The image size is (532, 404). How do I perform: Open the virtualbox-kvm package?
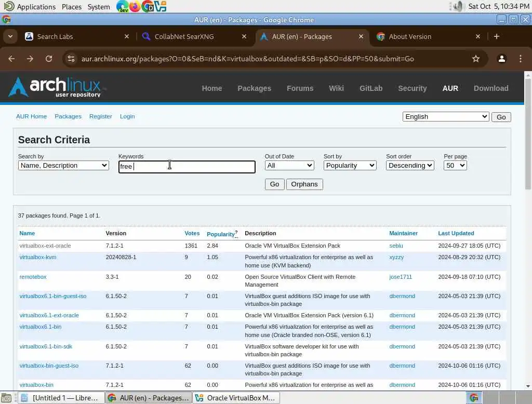click(x=37, y=257)
